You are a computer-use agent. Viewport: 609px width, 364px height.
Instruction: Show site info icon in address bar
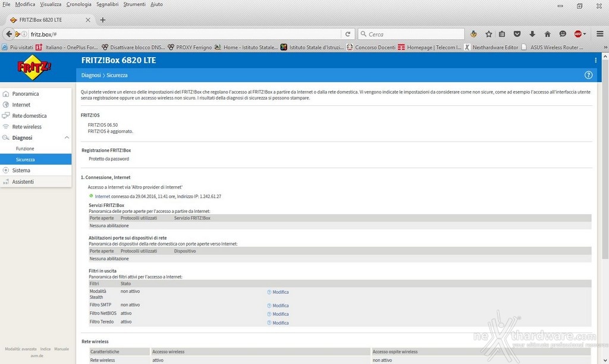point(24,34)
